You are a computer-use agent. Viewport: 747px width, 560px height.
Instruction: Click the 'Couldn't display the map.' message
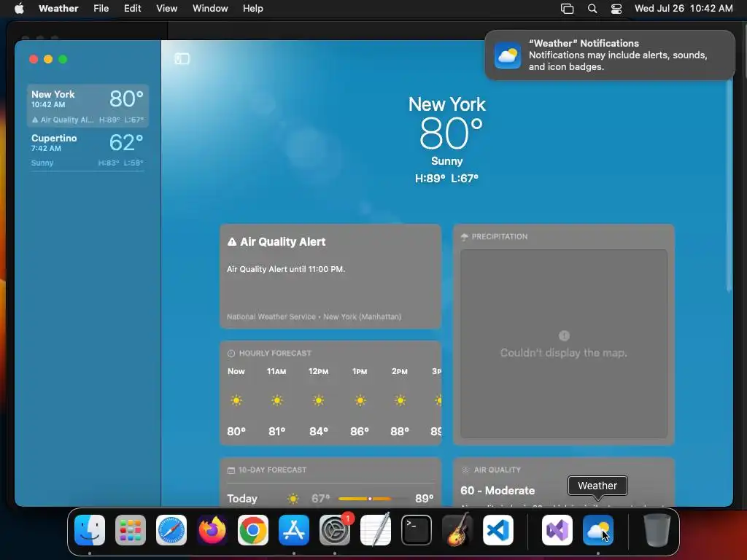pos(564,353)
